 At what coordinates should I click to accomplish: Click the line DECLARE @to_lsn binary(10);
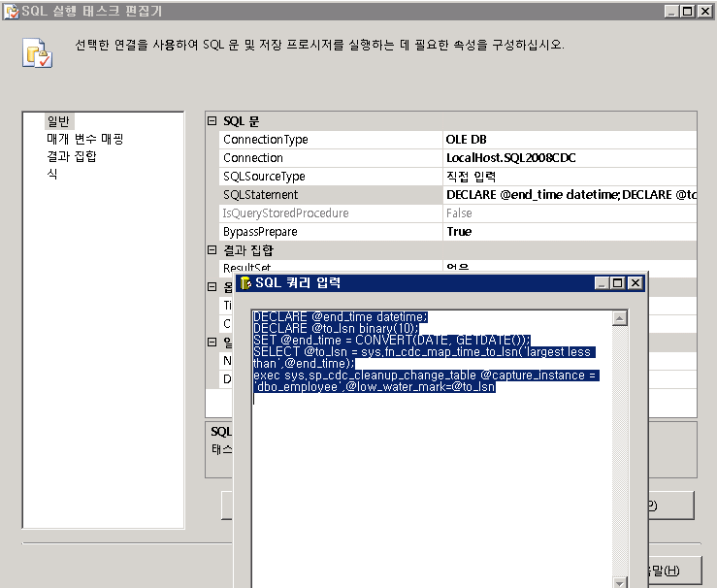point(336,328)
